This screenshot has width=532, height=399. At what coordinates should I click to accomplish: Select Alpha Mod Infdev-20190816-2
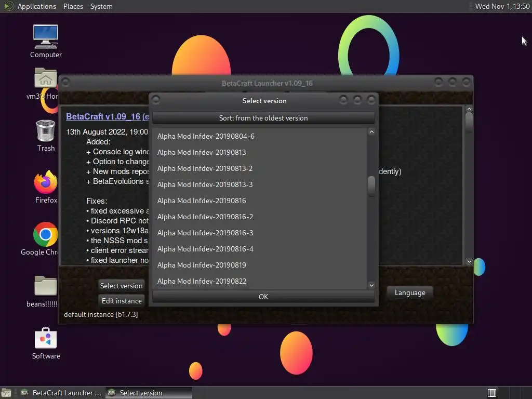(260, 217)
